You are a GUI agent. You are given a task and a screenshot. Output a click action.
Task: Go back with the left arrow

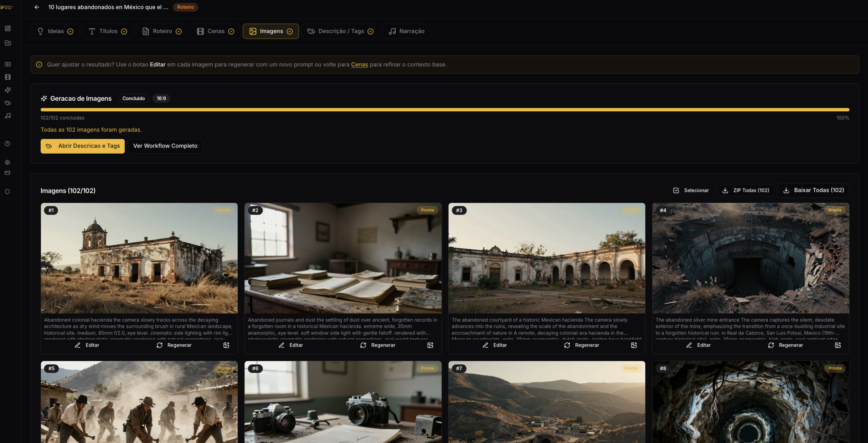(37, 7)
